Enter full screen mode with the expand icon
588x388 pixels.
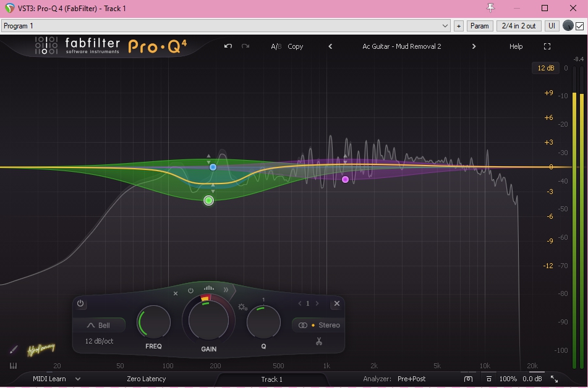tap(547, 46)
